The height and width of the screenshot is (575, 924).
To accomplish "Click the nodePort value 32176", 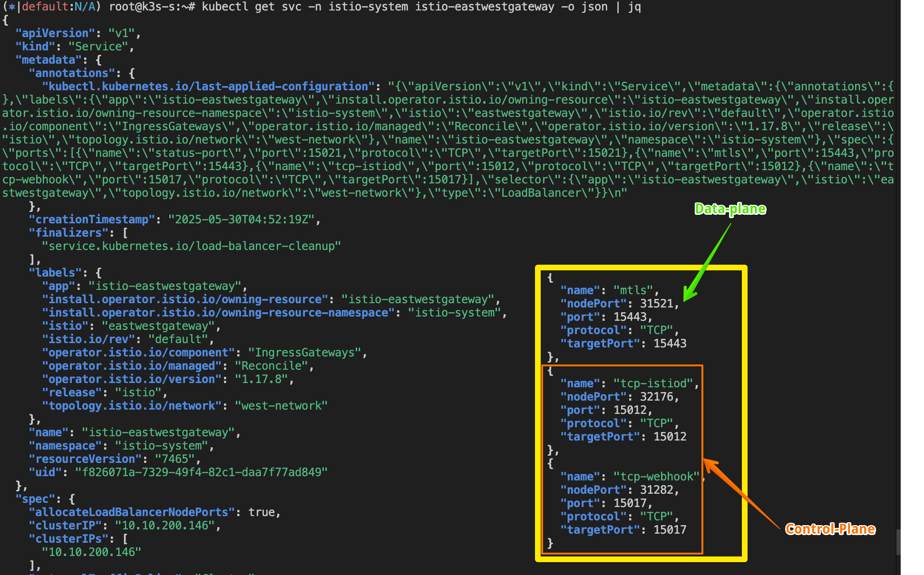I will [x=656, y=397].
